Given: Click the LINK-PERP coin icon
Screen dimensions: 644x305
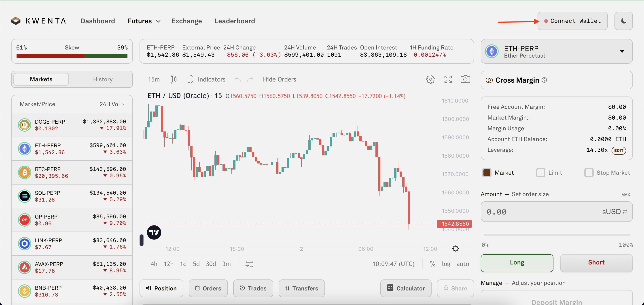Looking at the screenshot, I should 25,243.
